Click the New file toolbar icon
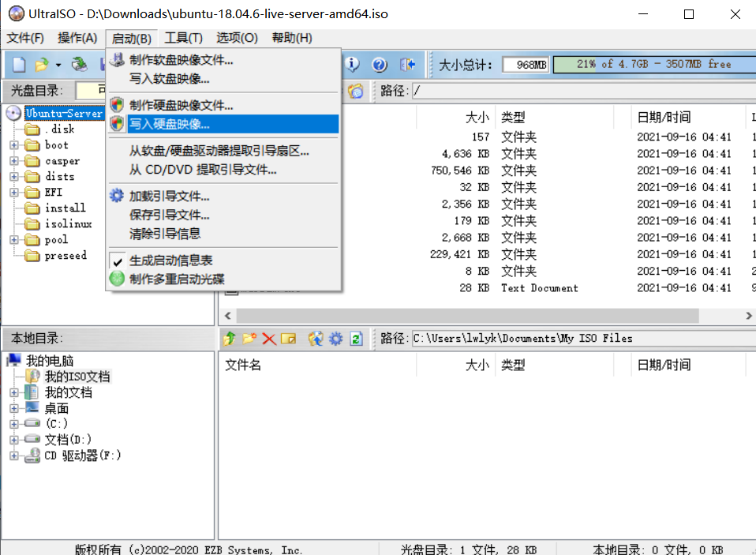 click(19, 64)
